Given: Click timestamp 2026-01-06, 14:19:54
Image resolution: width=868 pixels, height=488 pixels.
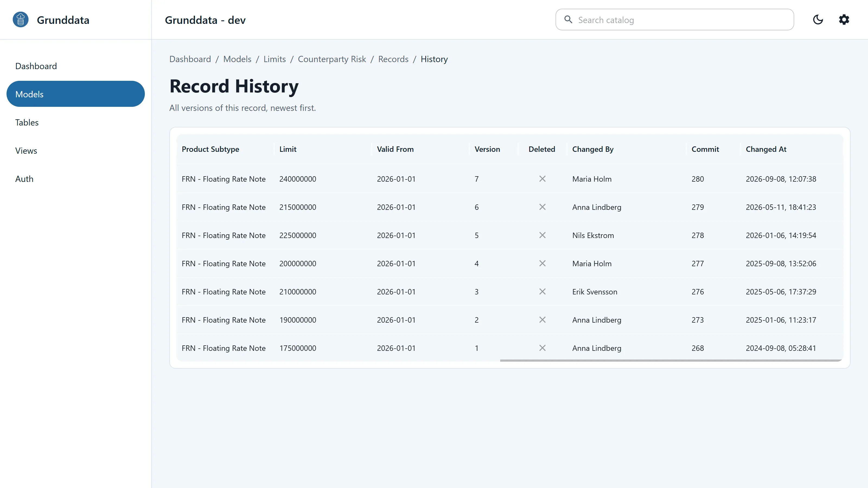Looking at the screenshot, I should tap(781, 235).
